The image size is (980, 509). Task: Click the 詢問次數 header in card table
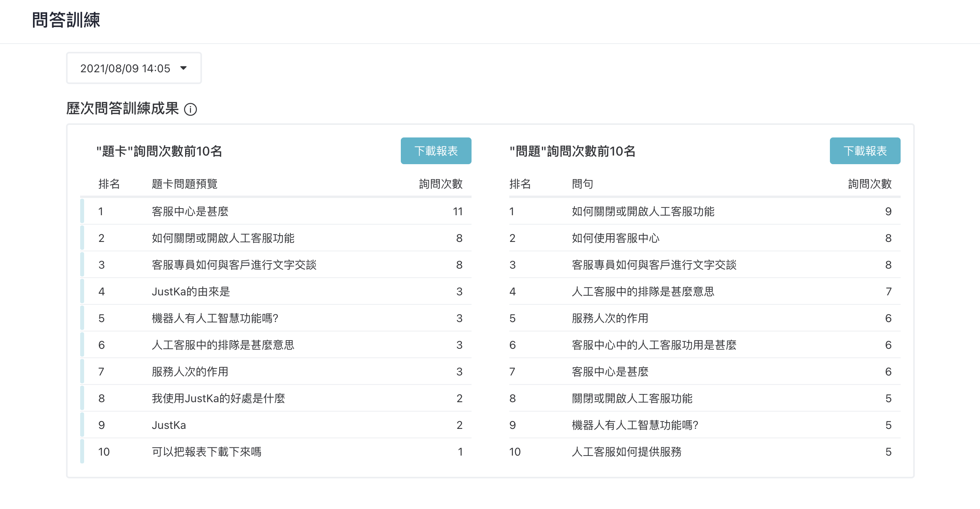440,184
